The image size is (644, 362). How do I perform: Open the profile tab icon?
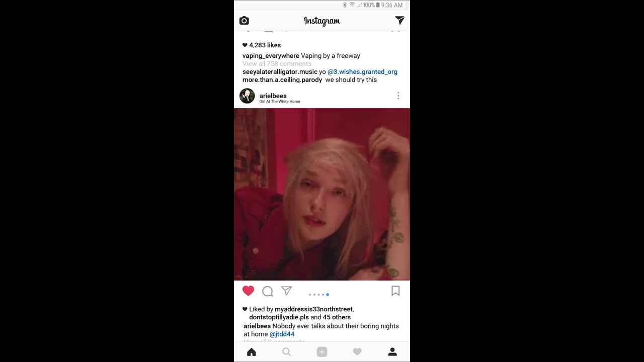(392, 352)
